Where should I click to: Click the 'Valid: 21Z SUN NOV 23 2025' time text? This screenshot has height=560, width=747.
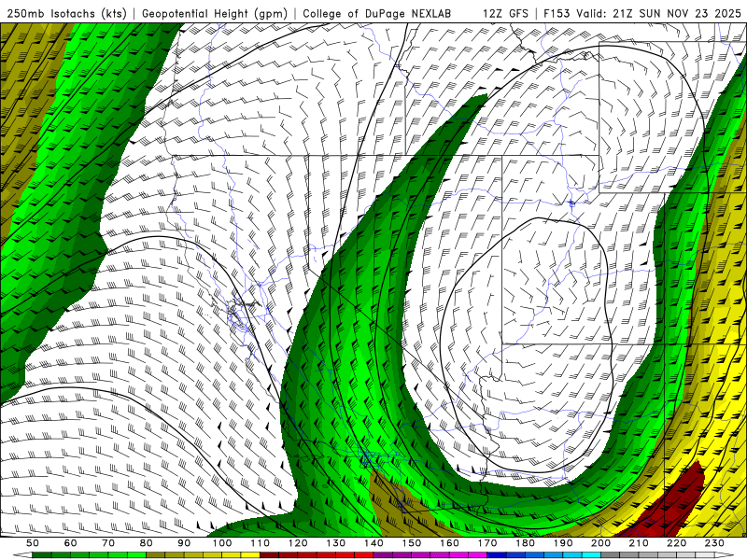[658, 13]
